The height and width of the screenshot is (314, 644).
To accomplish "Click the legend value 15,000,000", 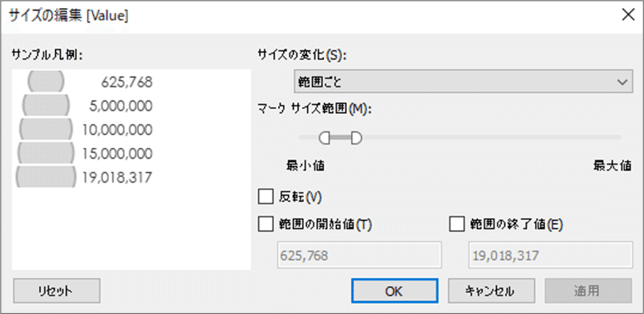I will click(x=118, y=154).
